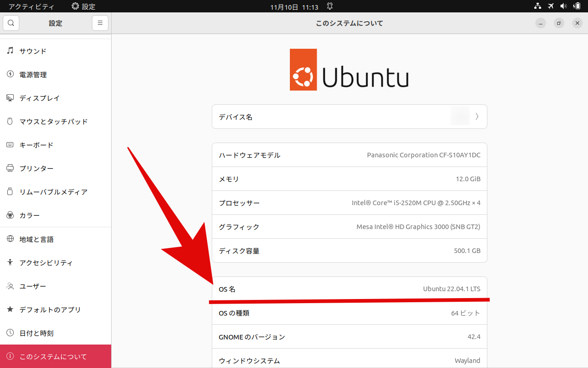Screen dimensions: 588x368
Task: Click the accessibility person icon
Action: pos(9,262)
